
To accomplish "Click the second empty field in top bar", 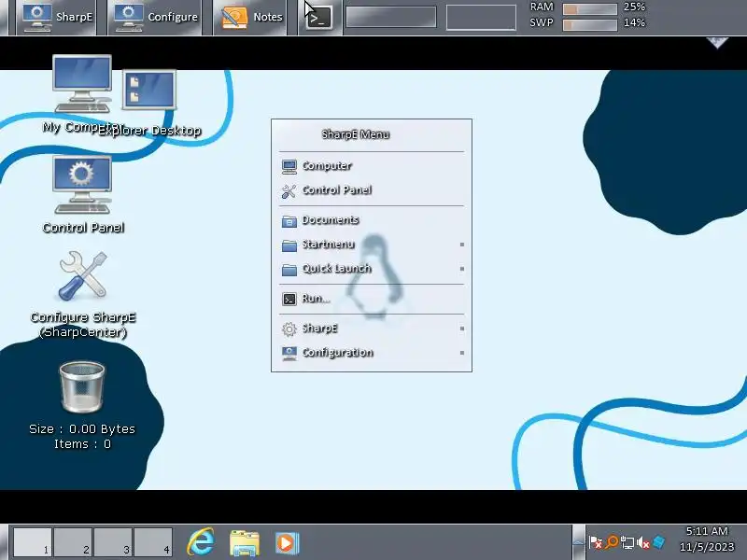I will tap(481, 18).
